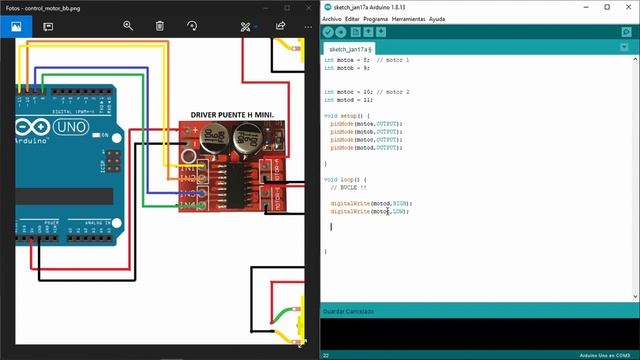Click 'pinMode(motod,OUTPUT);' line

367,148
